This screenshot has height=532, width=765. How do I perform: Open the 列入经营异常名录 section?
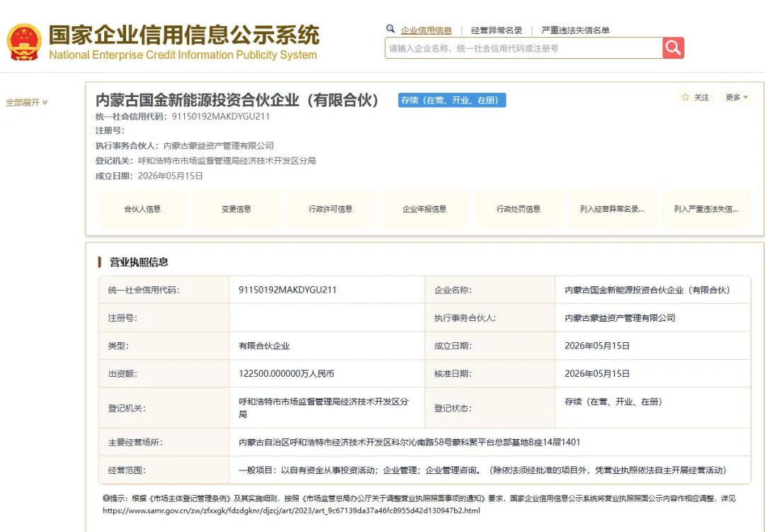click(612, 209)
